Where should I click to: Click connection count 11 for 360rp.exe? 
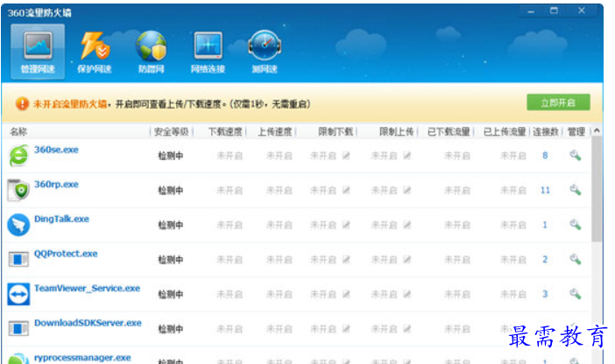[x=545, y=190]
